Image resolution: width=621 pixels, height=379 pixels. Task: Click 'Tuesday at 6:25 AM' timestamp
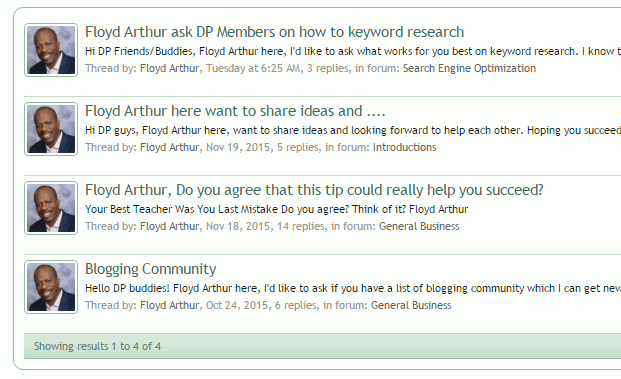pos(253,69)
